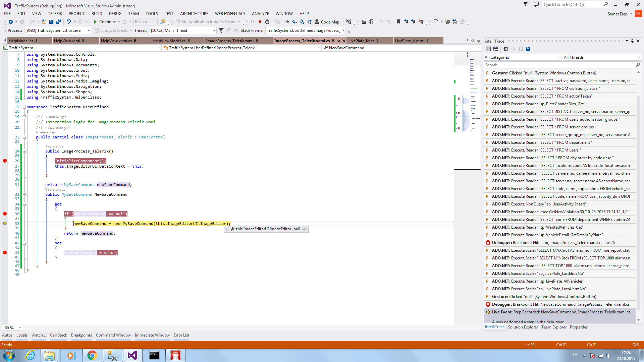This screenshot has height=362, width=644.
Task: Click the Step Into icon
Action: click(x=294, y=22)
